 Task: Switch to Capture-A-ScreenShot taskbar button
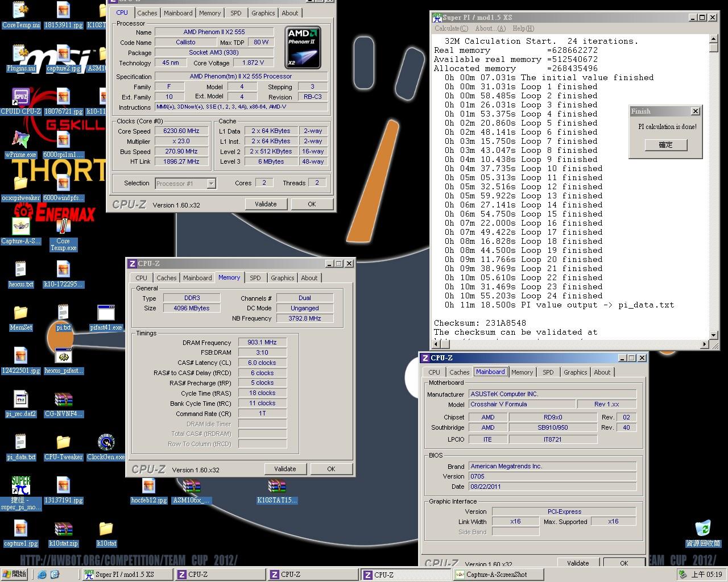498,575
